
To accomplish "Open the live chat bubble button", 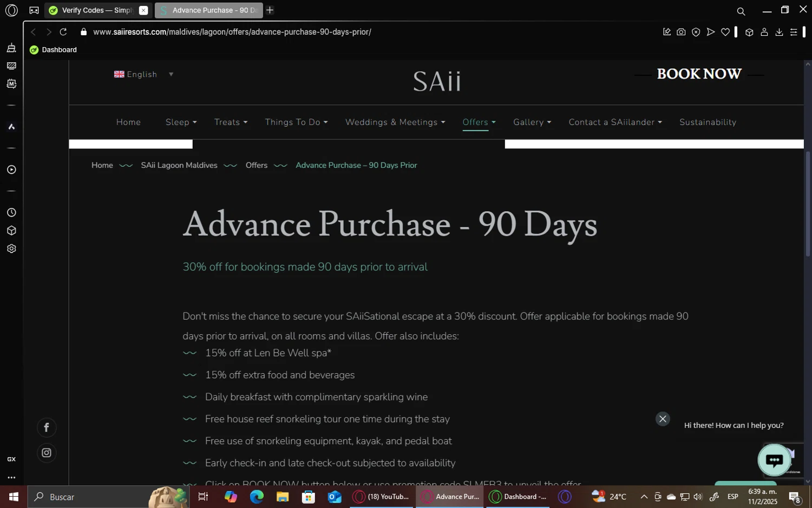I will click(x=774, y=460).
